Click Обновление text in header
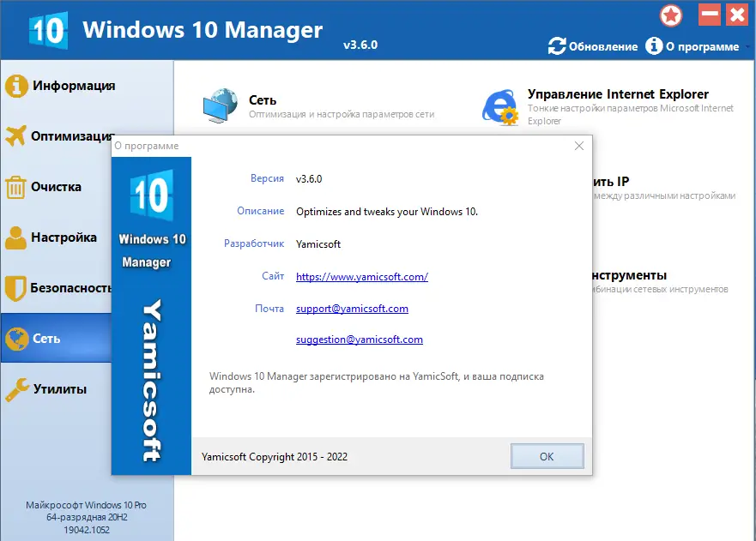Screen dimensions: 756x541 (603, 47)
